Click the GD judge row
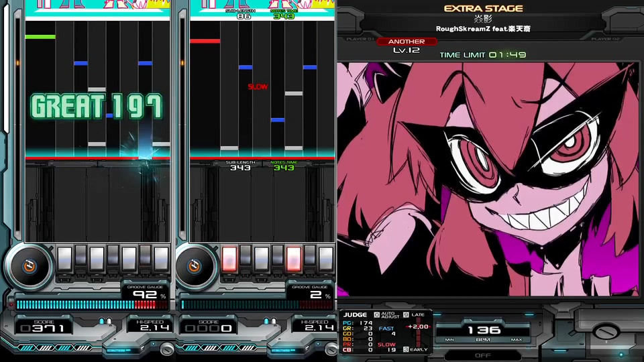 point(358,334)
